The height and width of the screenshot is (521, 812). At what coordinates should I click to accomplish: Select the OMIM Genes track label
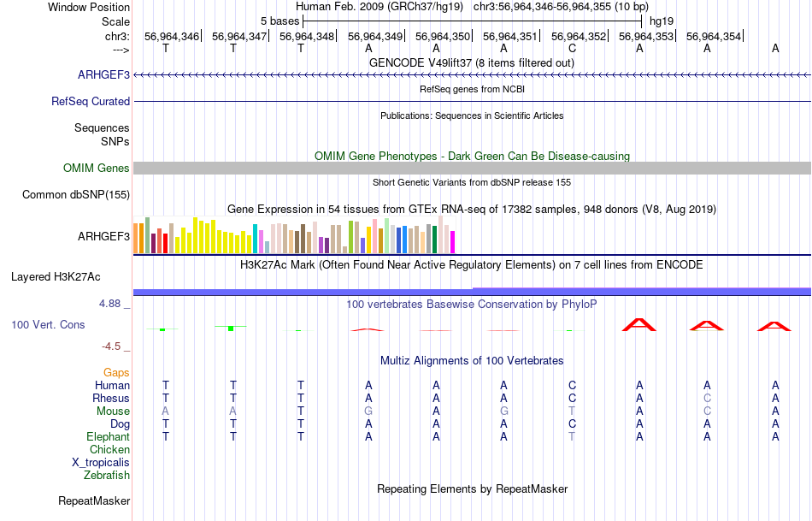tap(96, 168)
